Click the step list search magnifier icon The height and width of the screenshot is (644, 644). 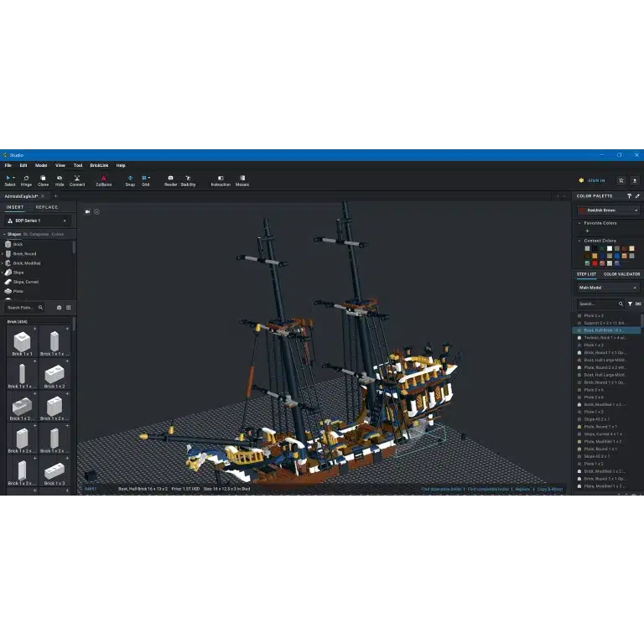point(621,304)
